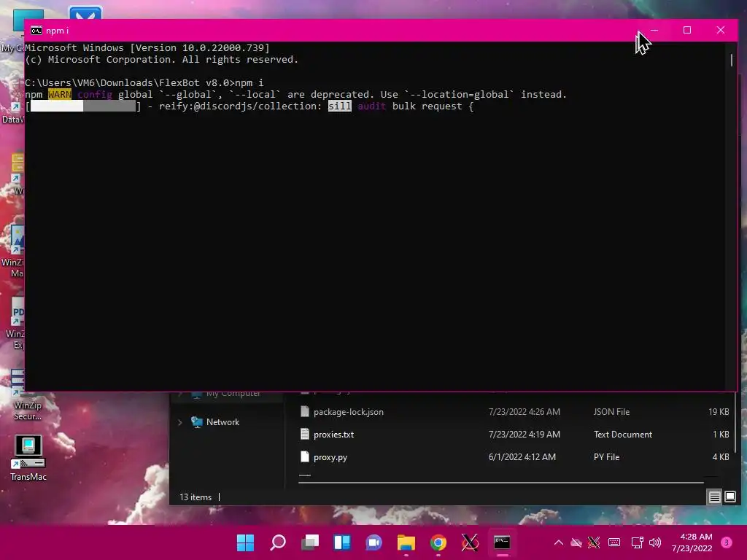Maximize the npm i window
This screenshot has height=560, width=747.
[687, 30]
